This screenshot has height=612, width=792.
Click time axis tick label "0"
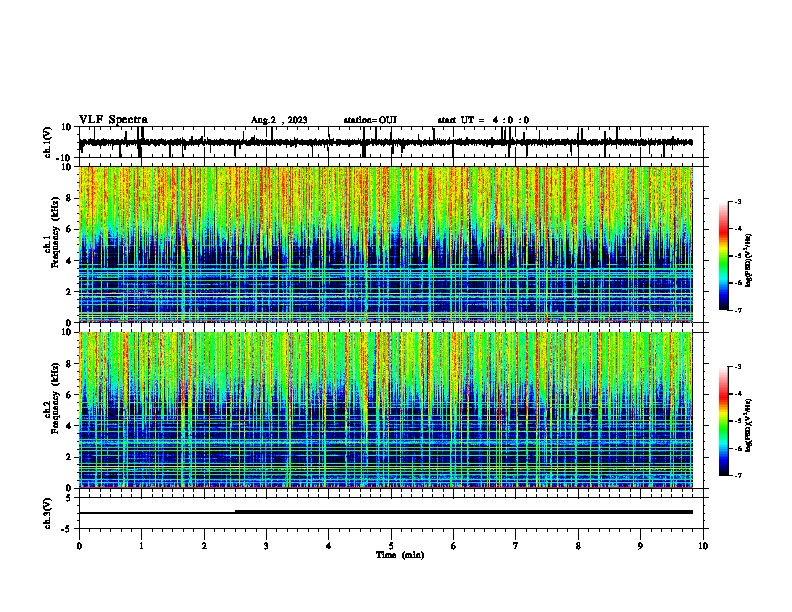pos(79,546)
